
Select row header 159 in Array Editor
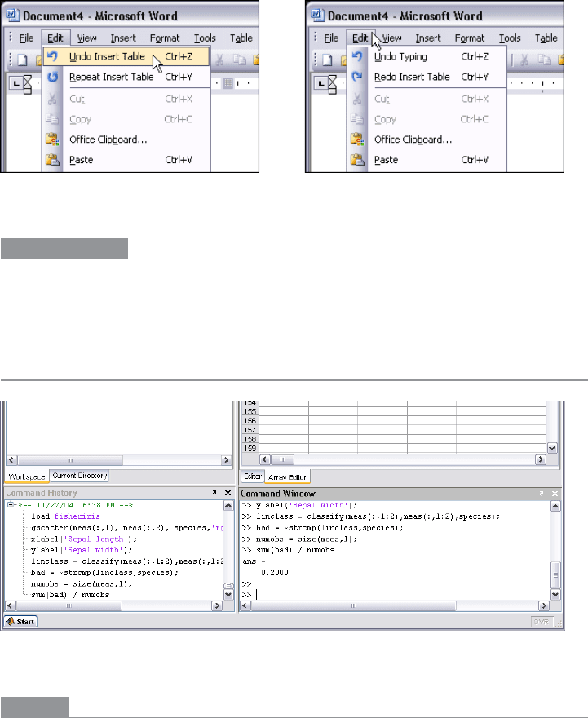coord(250,448)
